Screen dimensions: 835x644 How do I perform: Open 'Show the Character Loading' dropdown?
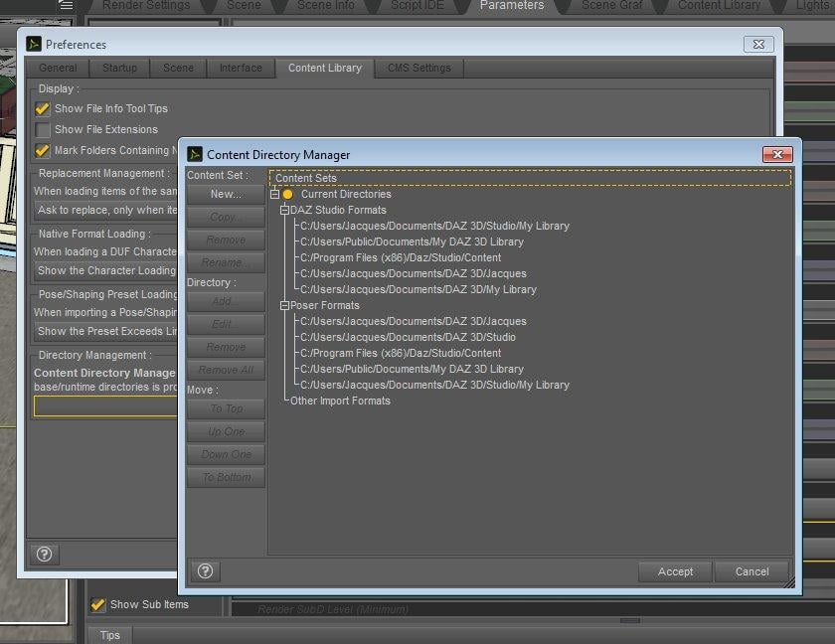(x=105, y=270)
